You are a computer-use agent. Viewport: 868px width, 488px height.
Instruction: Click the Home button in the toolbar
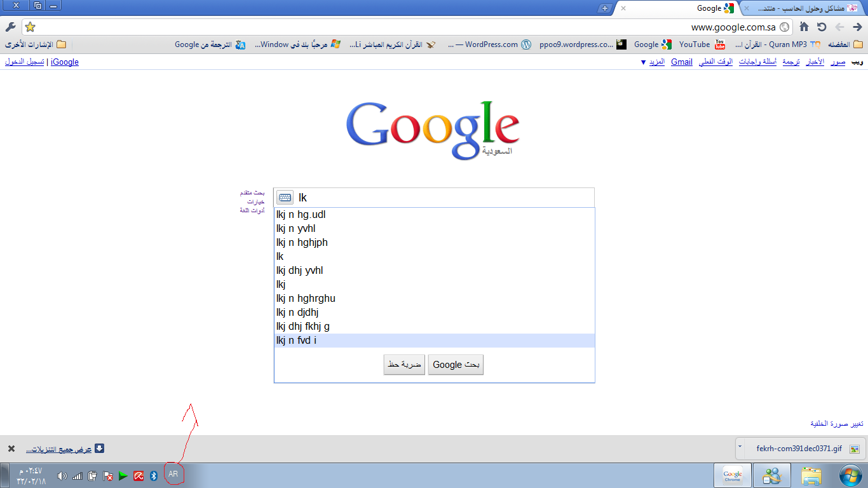804,27
